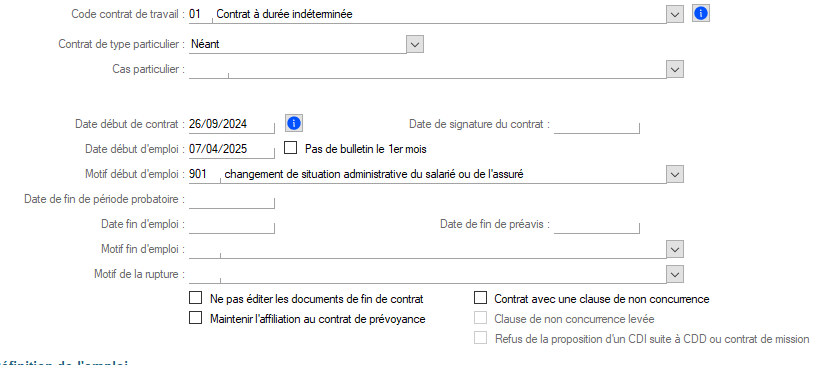The height and width of the screenshot is (365, 830).
Task: Check Pas de bulletin le 1er mois
Action: point(291,148)
